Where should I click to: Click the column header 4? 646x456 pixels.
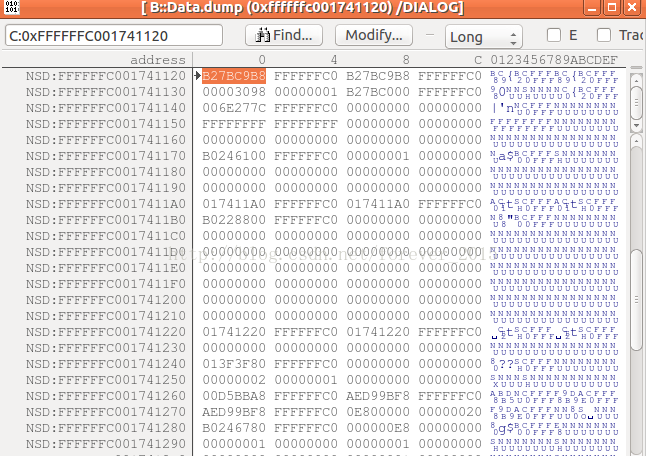click(334, 60)
